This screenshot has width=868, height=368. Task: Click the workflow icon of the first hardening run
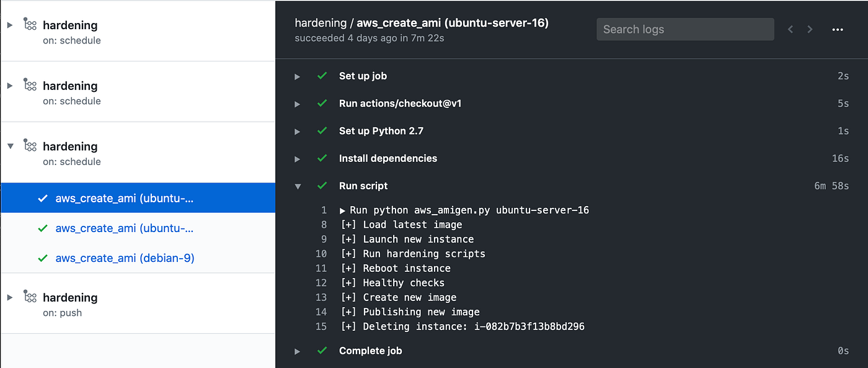29,24
